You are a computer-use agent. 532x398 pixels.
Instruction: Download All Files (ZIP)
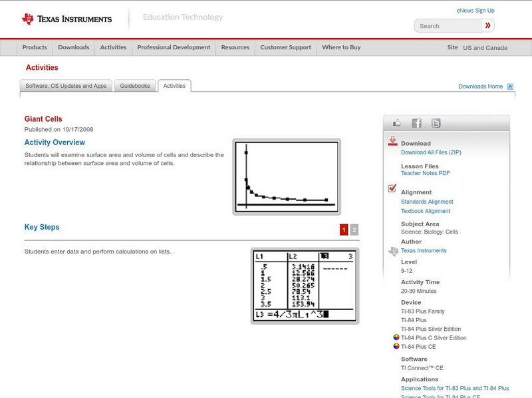[x=431, y=152]
